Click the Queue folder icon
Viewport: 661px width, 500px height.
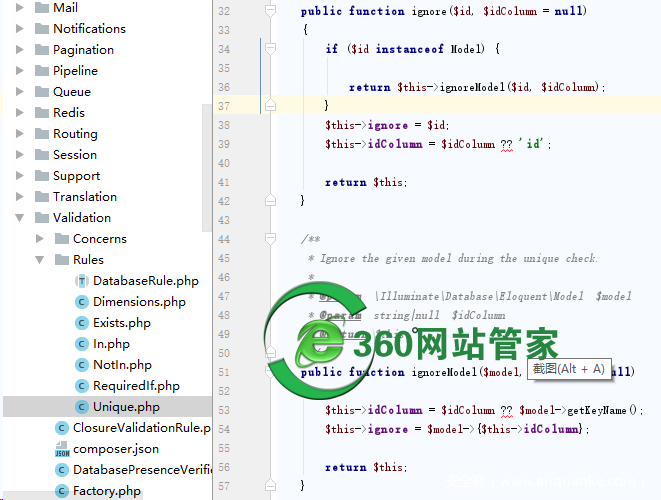[x=42, y=91]
